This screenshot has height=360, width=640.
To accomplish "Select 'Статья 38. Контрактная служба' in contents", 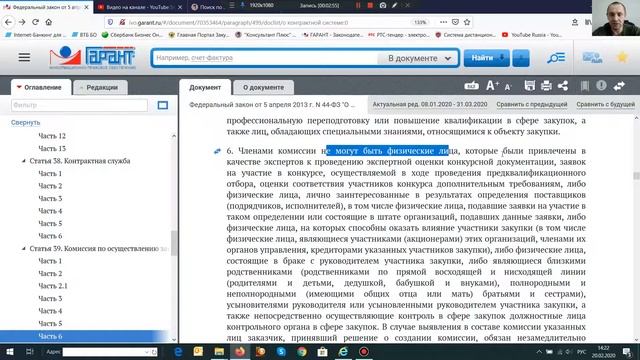I will point(80,161).
